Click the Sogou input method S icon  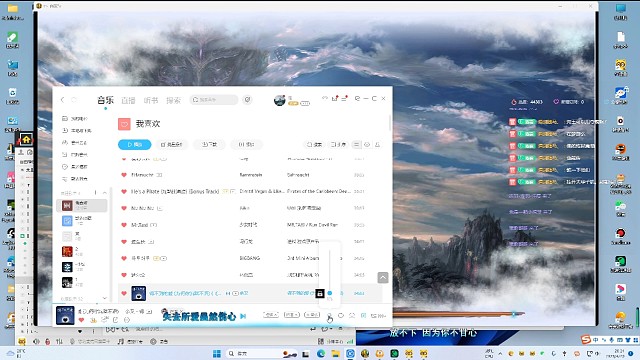tap(586, 340)
